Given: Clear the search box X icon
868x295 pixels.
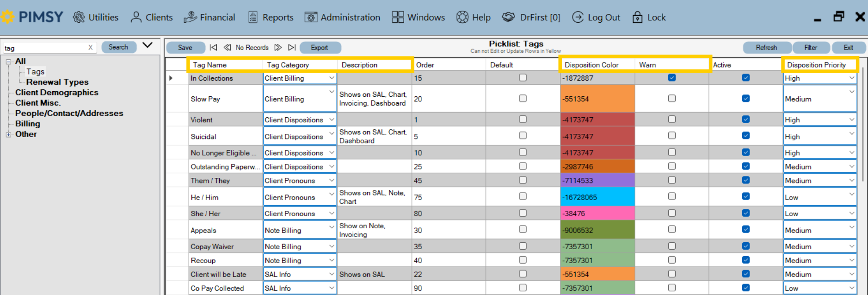Looking at the screenshot, I should coord(90,48).
